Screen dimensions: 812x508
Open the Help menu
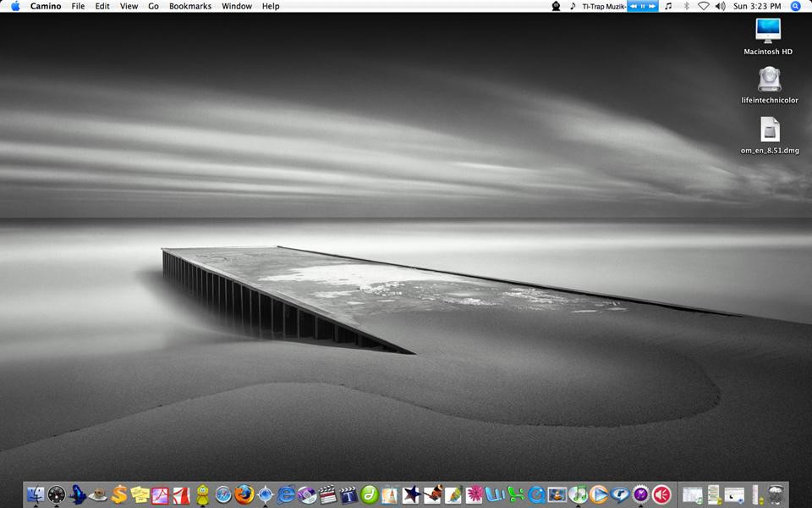[x=271, y=6]
